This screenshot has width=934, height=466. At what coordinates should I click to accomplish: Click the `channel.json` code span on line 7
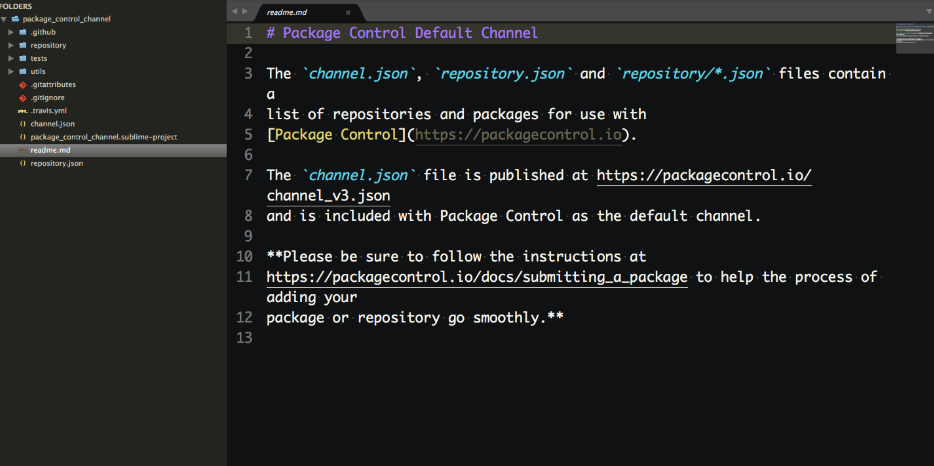pos(359,175)
